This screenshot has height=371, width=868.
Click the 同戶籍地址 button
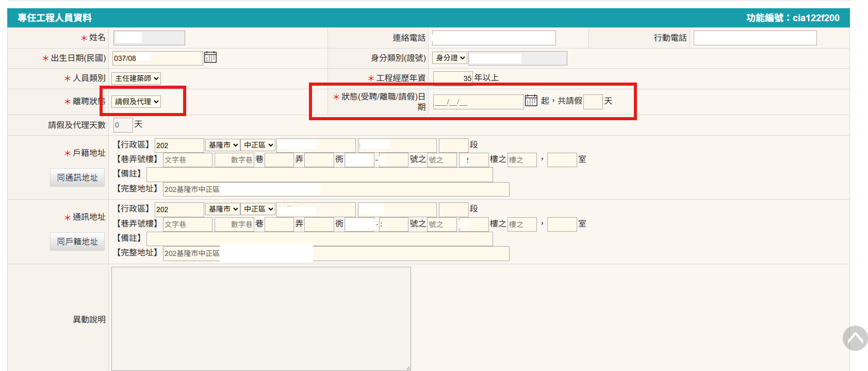(77, 241)
